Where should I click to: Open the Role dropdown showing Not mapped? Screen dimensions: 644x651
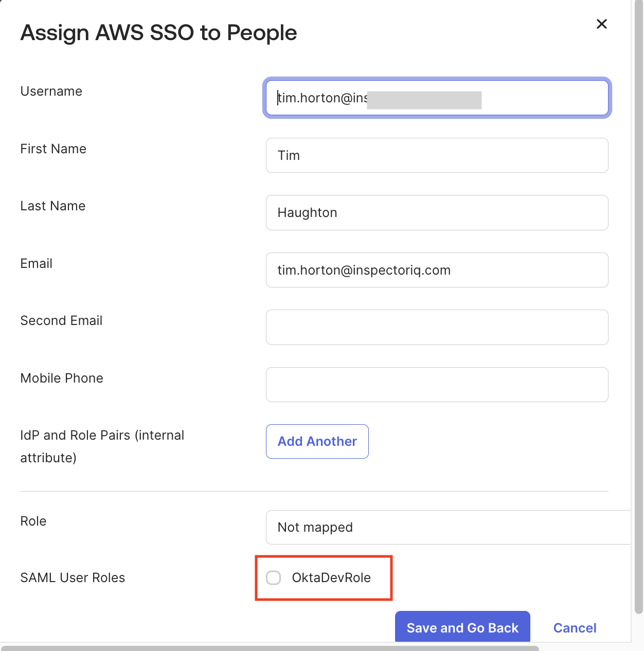(448, 527)
